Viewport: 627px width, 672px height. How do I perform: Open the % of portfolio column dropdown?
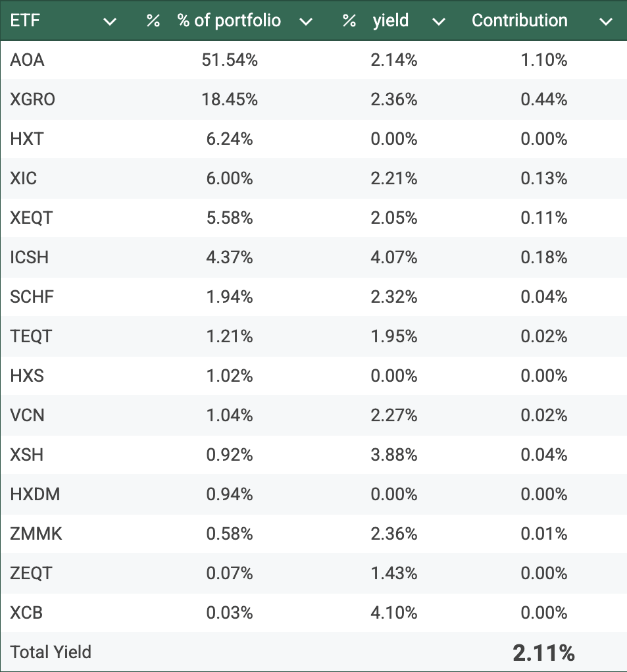[x=305, y=22]
